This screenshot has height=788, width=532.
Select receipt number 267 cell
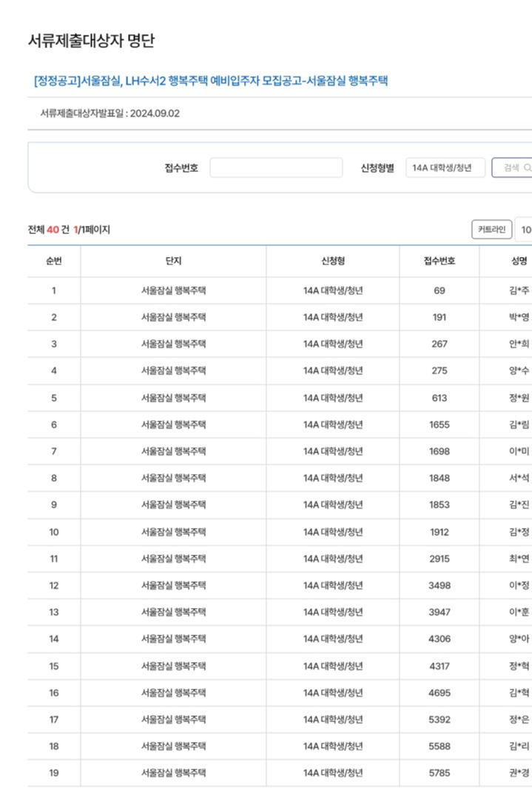440,344
